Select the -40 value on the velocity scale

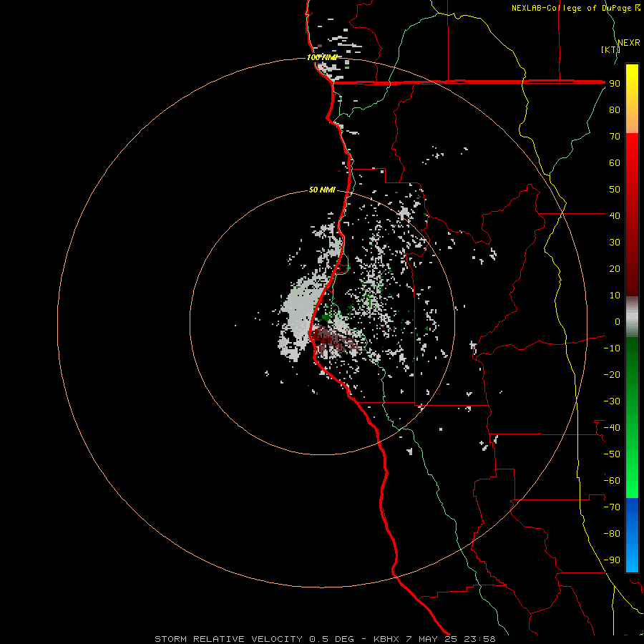click(612, 428)
